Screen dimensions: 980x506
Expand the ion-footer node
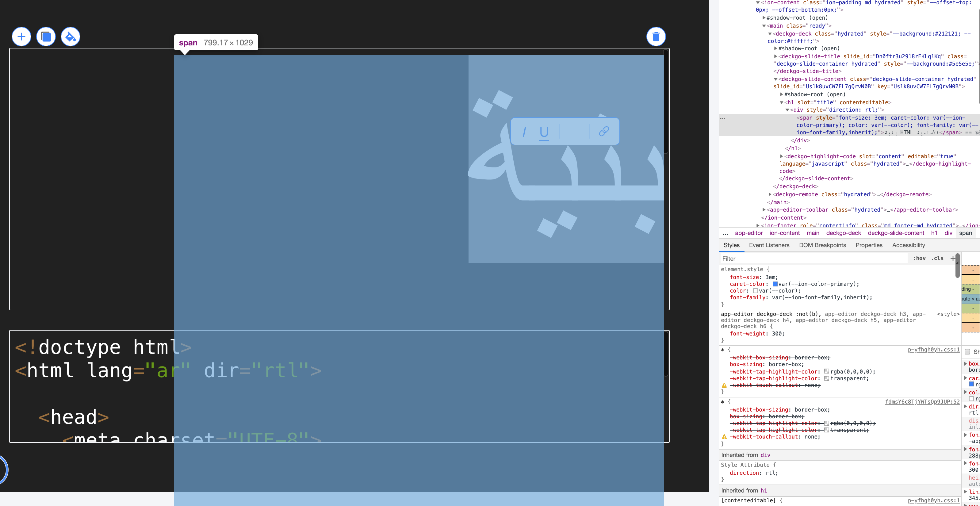[758, 226]
